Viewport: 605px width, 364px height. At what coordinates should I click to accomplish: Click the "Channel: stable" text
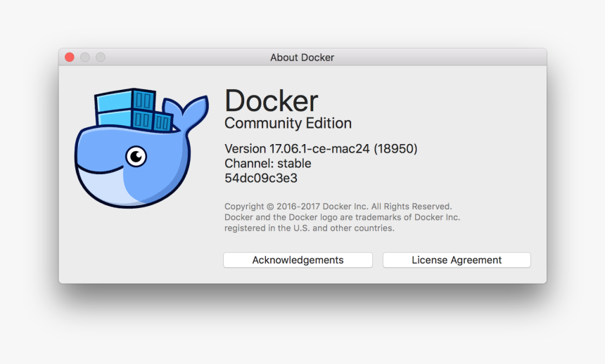tap(267, 164)
